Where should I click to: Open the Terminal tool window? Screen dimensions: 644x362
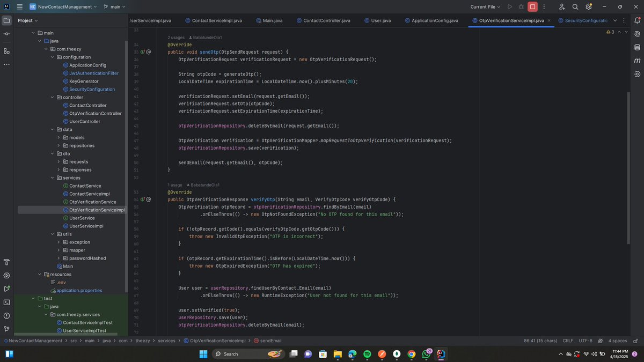6,302
